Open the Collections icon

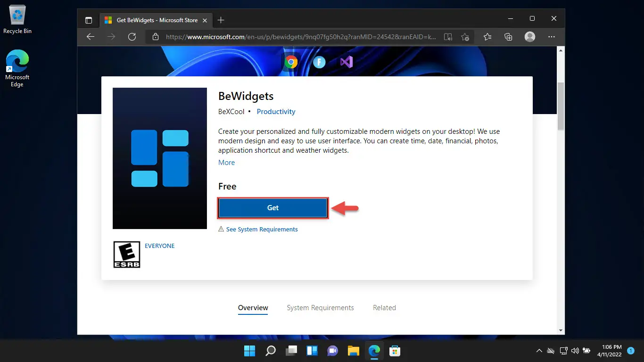[508, 37]
